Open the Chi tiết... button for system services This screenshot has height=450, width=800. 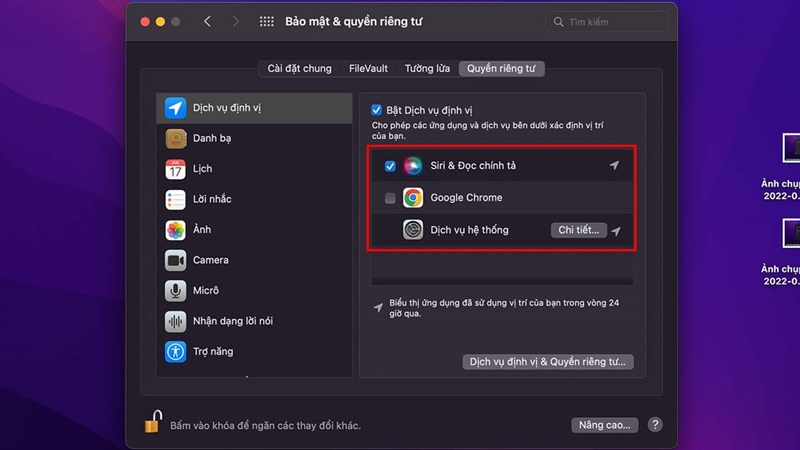point(579,230)
